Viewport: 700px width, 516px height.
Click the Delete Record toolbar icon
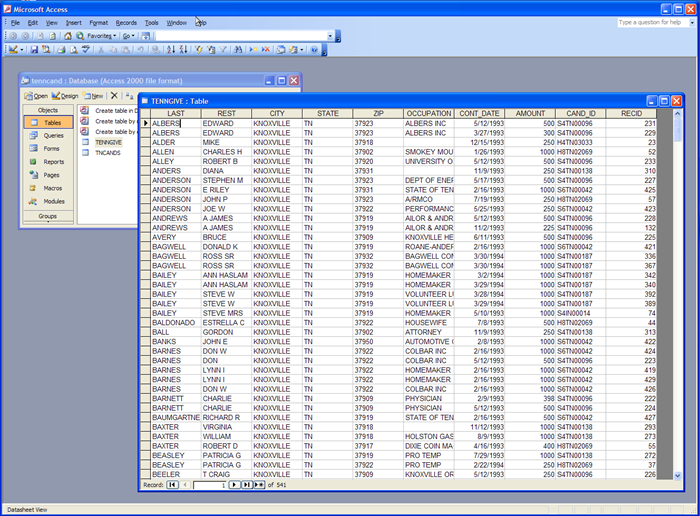266,50
